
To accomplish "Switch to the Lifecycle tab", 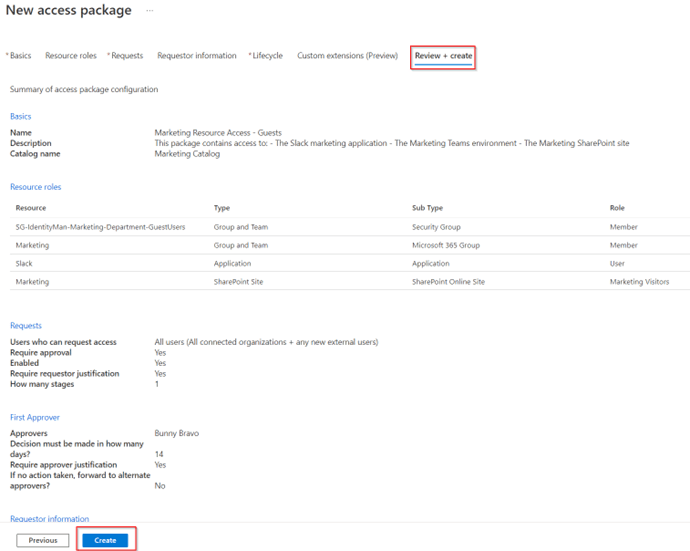I will 267,56.
